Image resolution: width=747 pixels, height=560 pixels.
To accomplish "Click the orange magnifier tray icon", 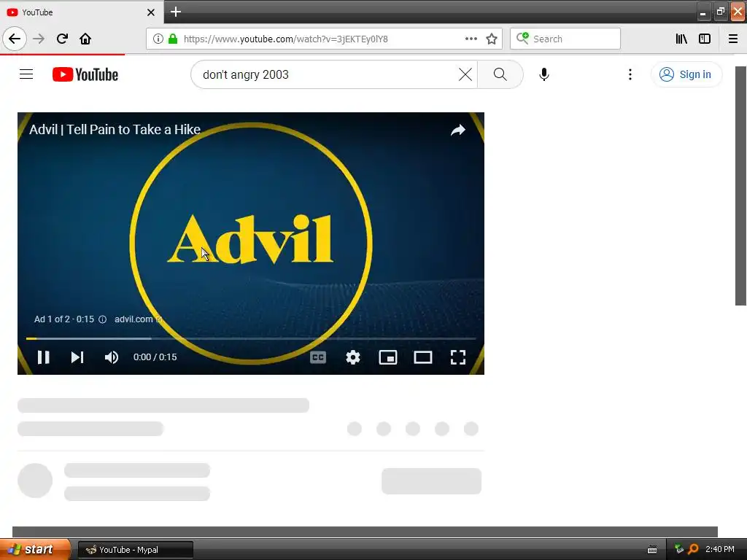I will (693, 550).
